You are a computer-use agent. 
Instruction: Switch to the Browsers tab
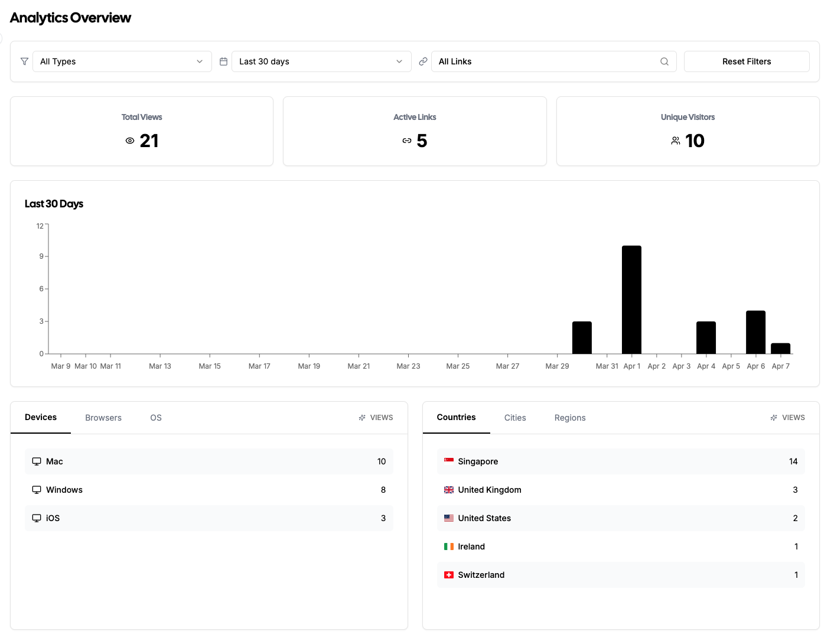[103, 418]
